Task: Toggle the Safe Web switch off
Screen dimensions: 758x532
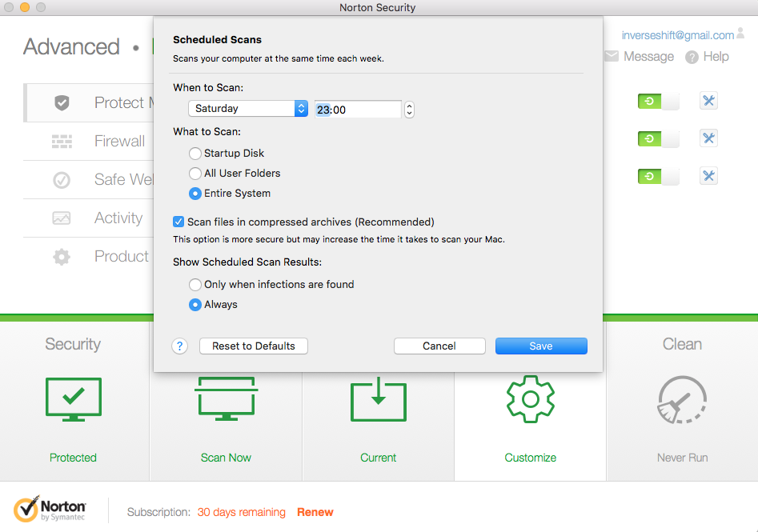Action: click(x=658, y=176)
